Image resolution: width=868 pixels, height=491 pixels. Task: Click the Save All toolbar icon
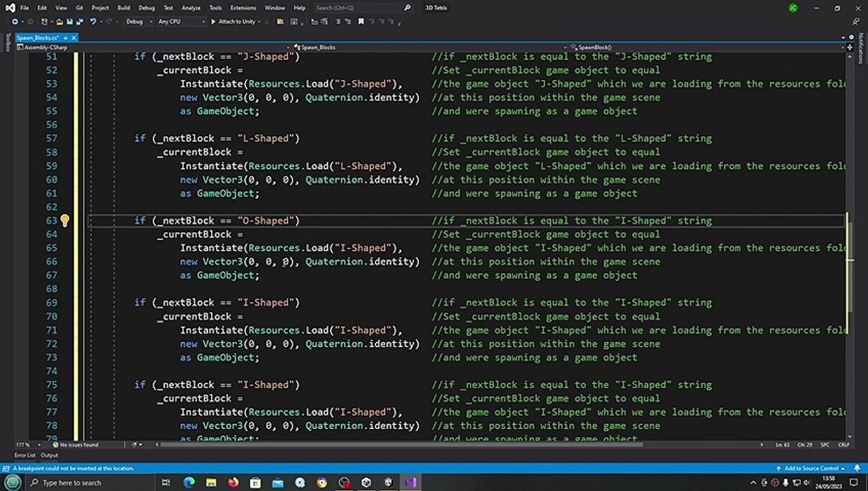click(x=80, y=22)
